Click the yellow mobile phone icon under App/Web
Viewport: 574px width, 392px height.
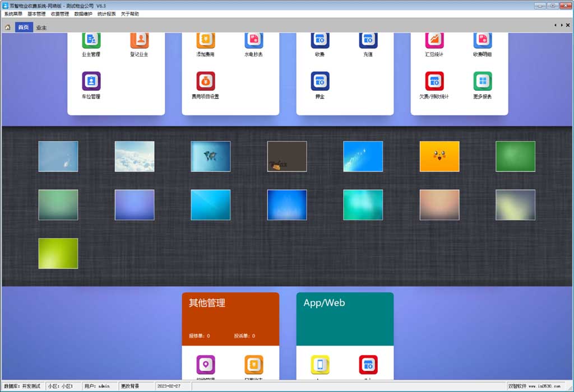click(320, 365)
